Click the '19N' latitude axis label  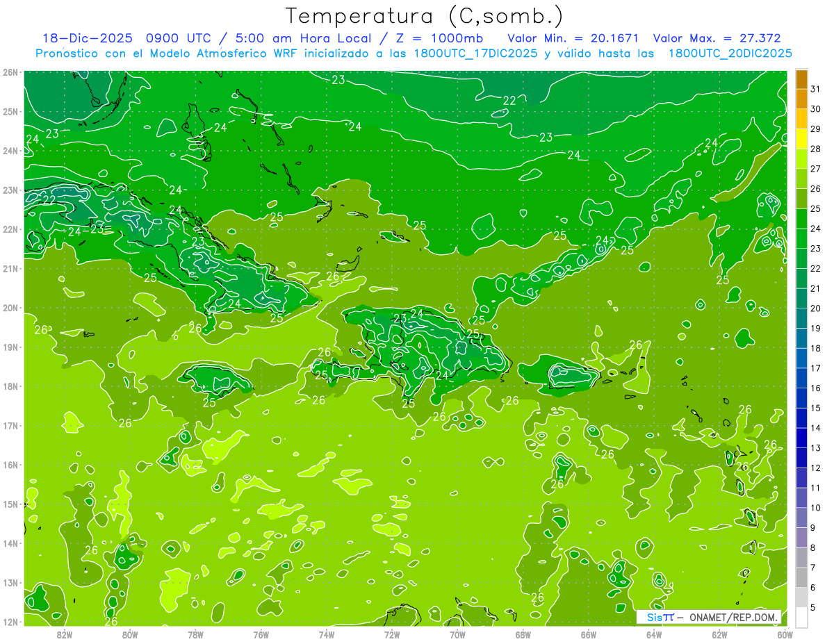(x=10, y=347)
